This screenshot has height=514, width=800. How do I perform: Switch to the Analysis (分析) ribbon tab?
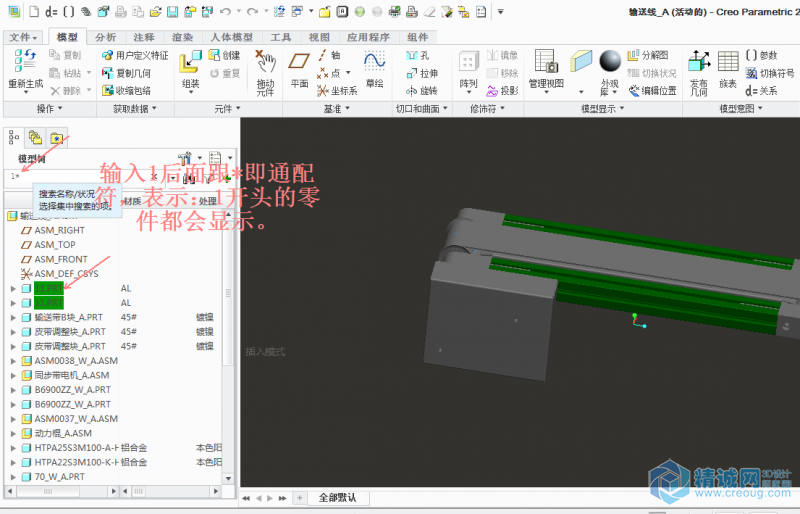coord(106,37)
